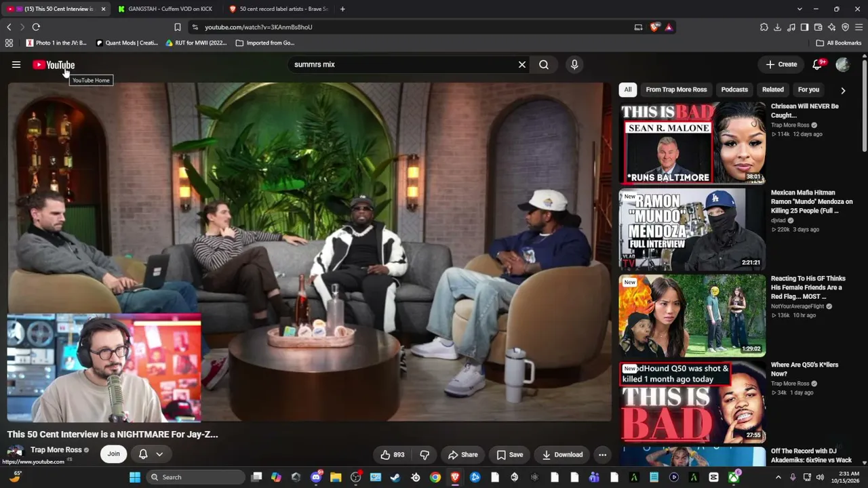The image size is (868, 488).
Task: Open Windows Start button in taskbar
Action: tap(135, 477)
